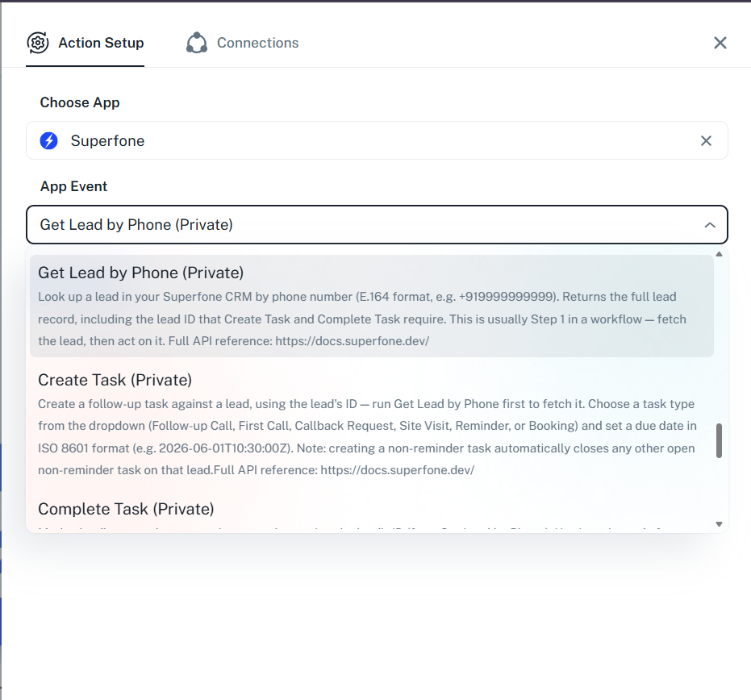Click the scroll up arrow in event list
The image size is (751, 700).
point(719,254)
